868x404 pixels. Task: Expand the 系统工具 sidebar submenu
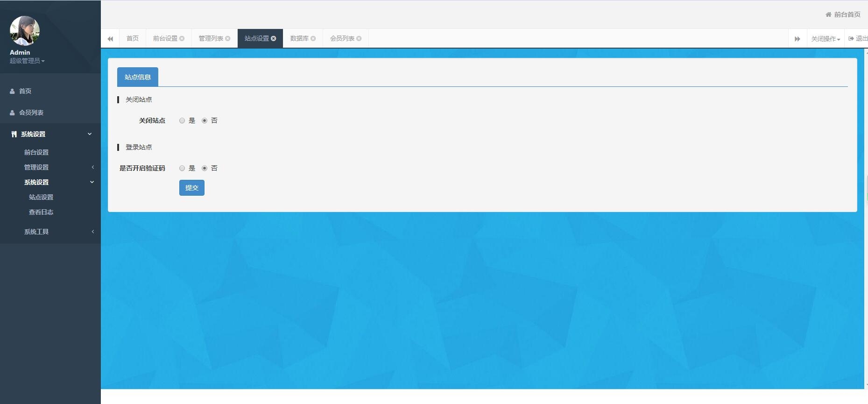pos(36,232)
